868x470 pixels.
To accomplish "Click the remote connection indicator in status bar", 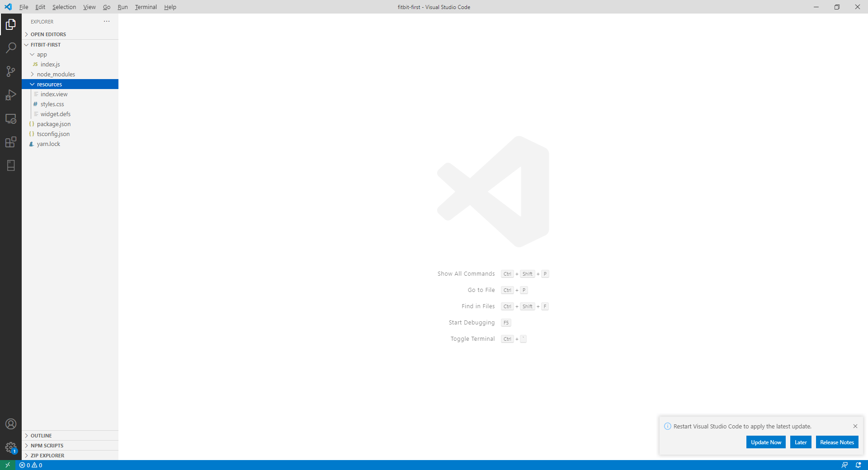I will pos(8,465).
